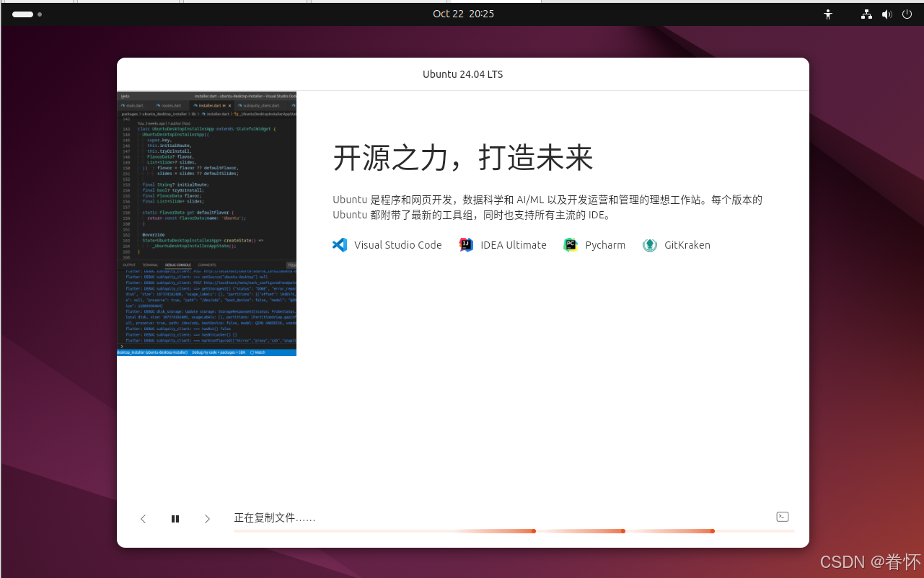Click the IDEA Ultimate icon
Viewport: 924px width, 578px height.
(x=466, y=245)
